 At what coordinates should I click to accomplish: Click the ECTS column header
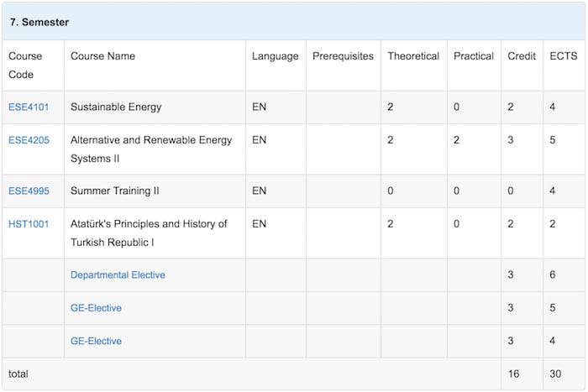click(564, 56)
